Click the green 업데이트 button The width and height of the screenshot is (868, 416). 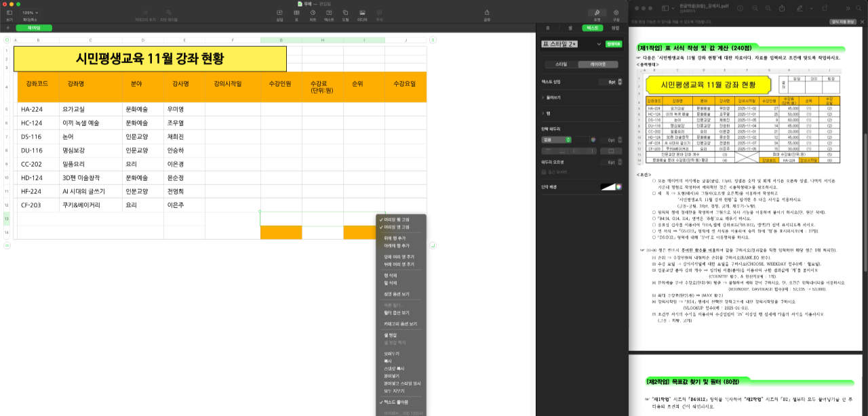613,44
